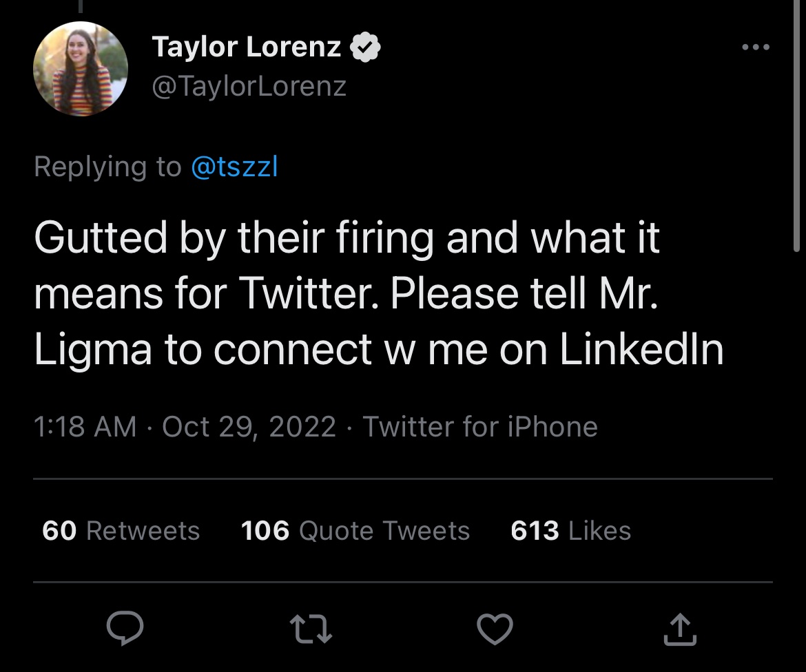Click the tweet body text about Mr. Ligma
Screen dimensions: 806x672
[378, 294]
